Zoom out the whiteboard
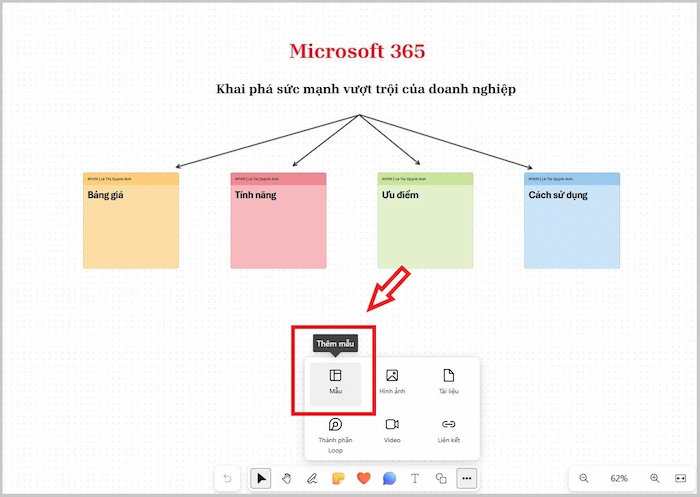This screenshot has height=497, width=700. tap(583, 478)
